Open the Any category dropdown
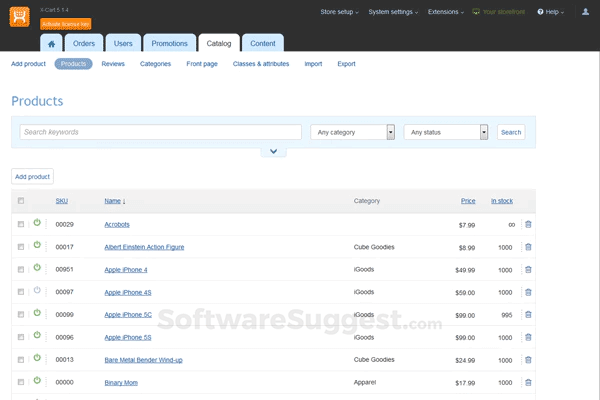This screenshot has height=400, width=600. coord(352,132)
